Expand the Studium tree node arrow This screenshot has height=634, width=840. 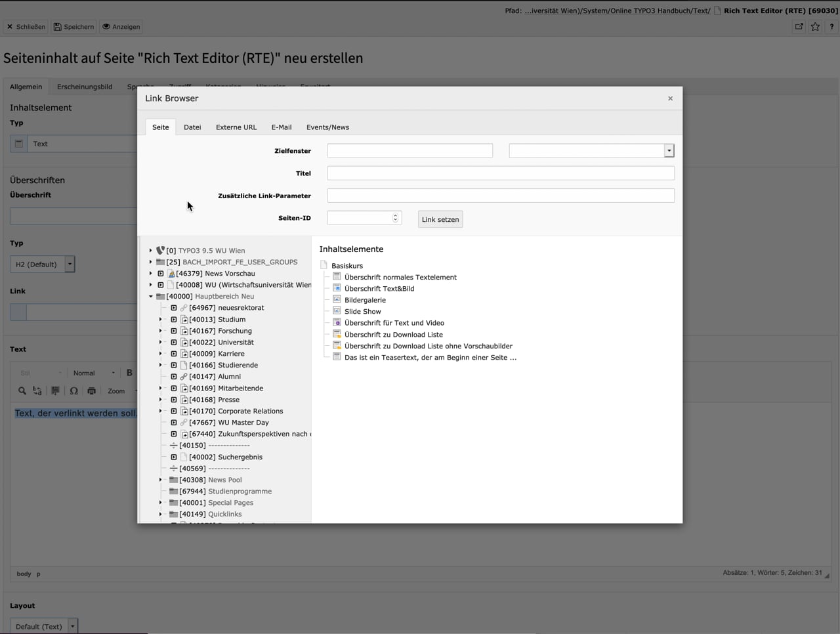(161, 319)
